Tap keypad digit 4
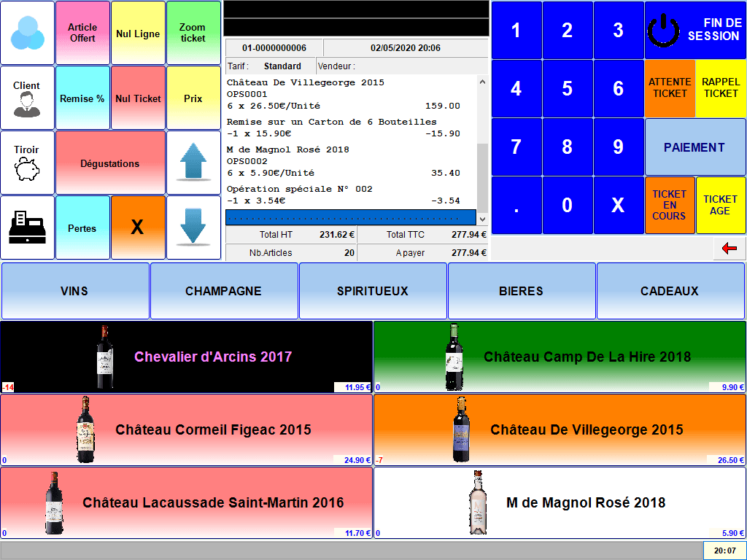 516,88
